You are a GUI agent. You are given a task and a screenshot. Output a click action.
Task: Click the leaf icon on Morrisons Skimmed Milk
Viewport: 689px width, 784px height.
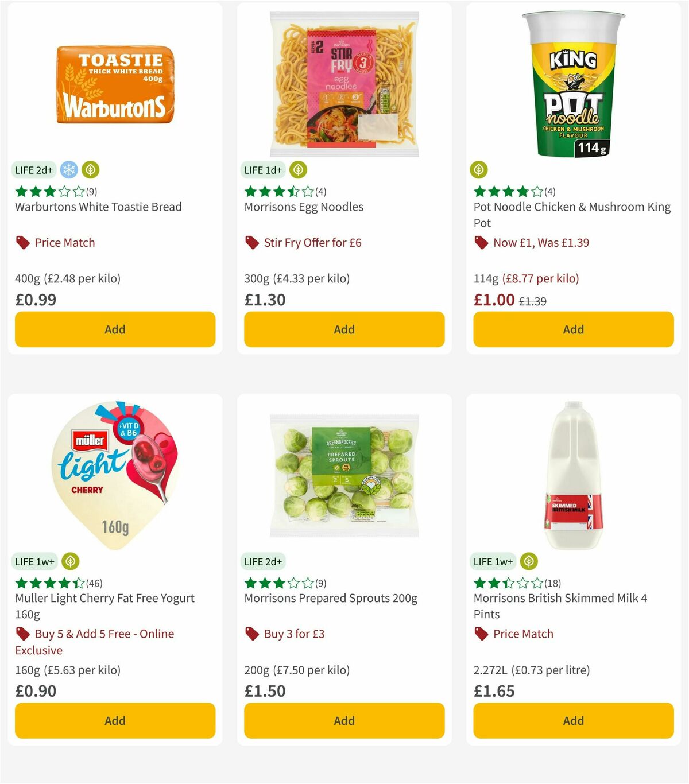click(528, 561)
